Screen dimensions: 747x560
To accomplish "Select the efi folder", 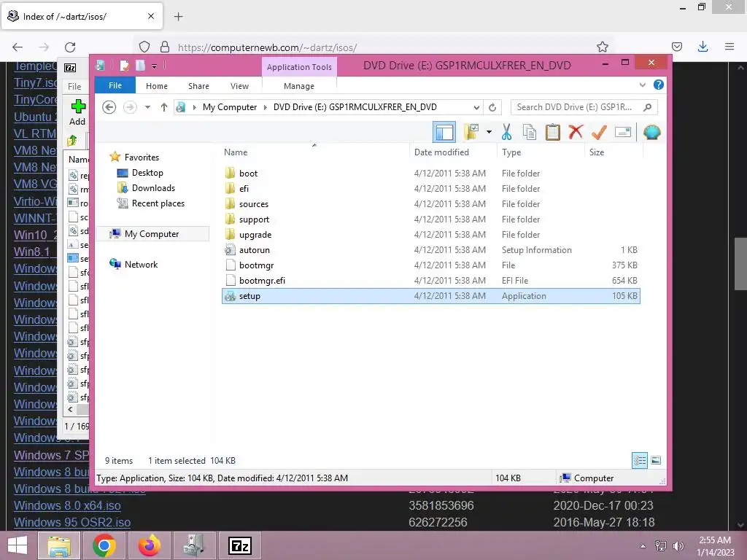I will [430, 189].
